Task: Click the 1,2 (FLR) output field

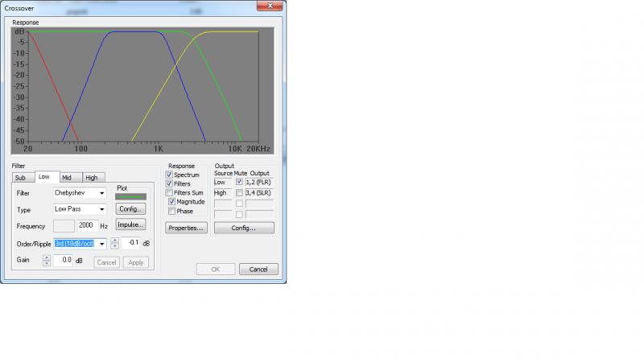Action: [259, 182]
